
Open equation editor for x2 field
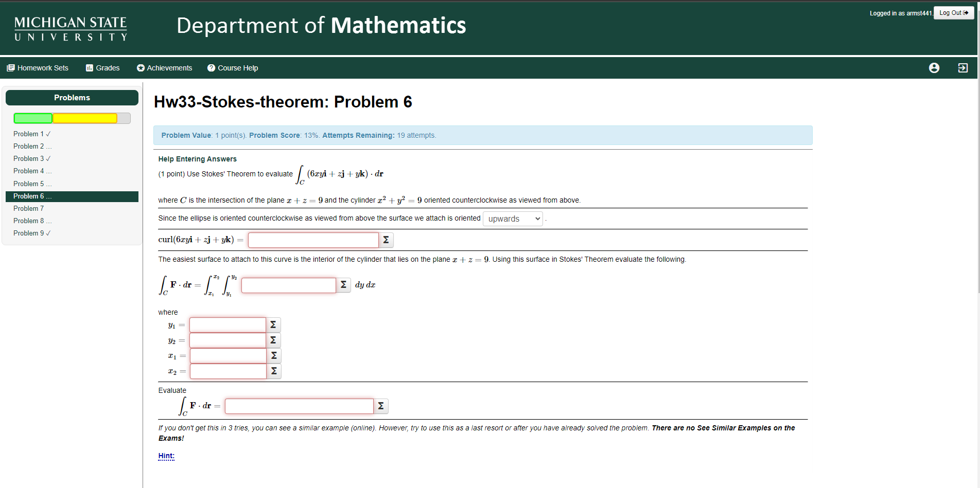click(274, 371)
